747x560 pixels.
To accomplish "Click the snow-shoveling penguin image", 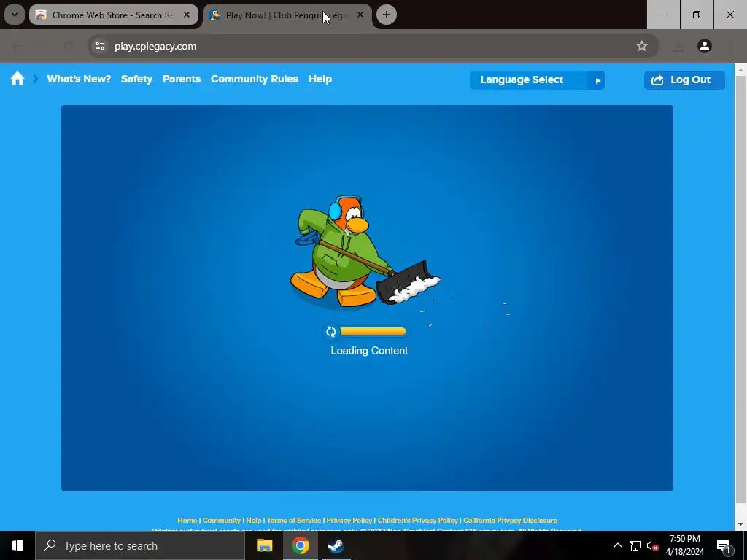I will (x=365, y=252).
